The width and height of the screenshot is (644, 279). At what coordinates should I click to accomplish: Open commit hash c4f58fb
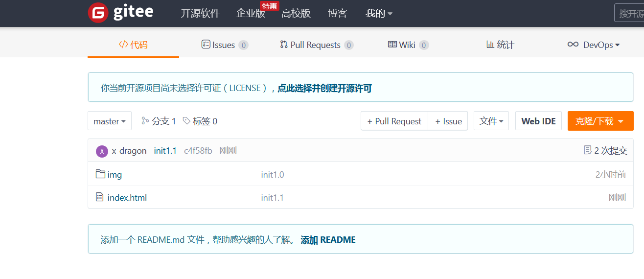[198, 151]
